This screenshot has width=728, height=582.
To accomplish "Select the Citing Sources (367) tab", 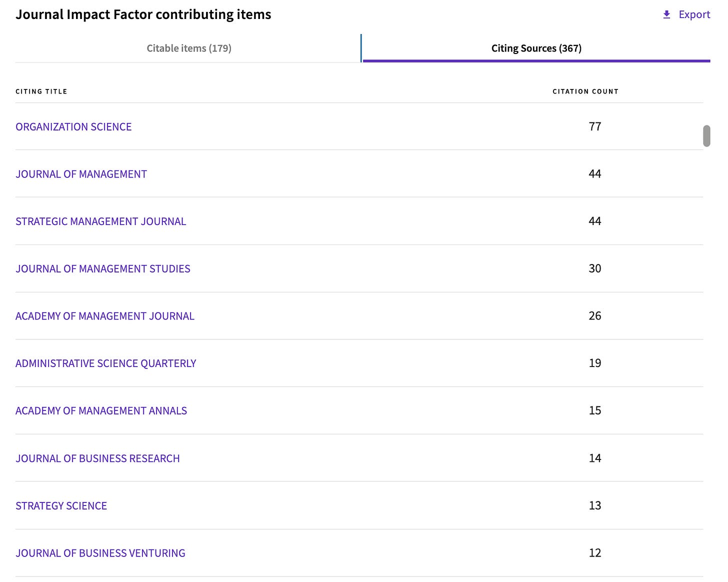I will 536,48.
